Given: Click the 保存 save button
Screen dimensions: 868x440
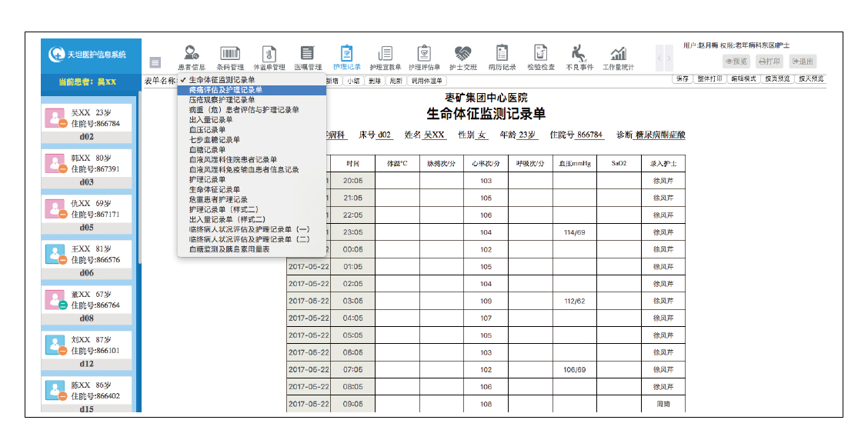Looking at the screenshot, I should [682, 78].
